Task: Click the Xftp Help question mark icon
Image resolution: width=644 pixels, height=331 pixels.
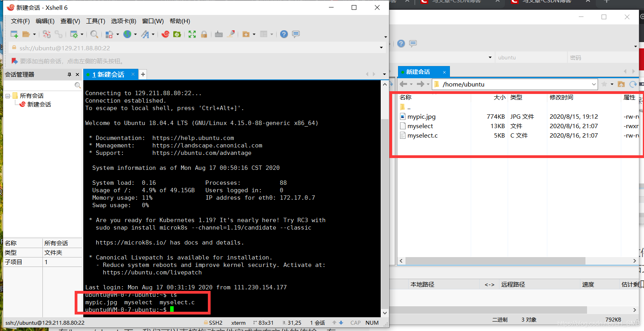Action: pyautogui.click(x=401, y=44)
